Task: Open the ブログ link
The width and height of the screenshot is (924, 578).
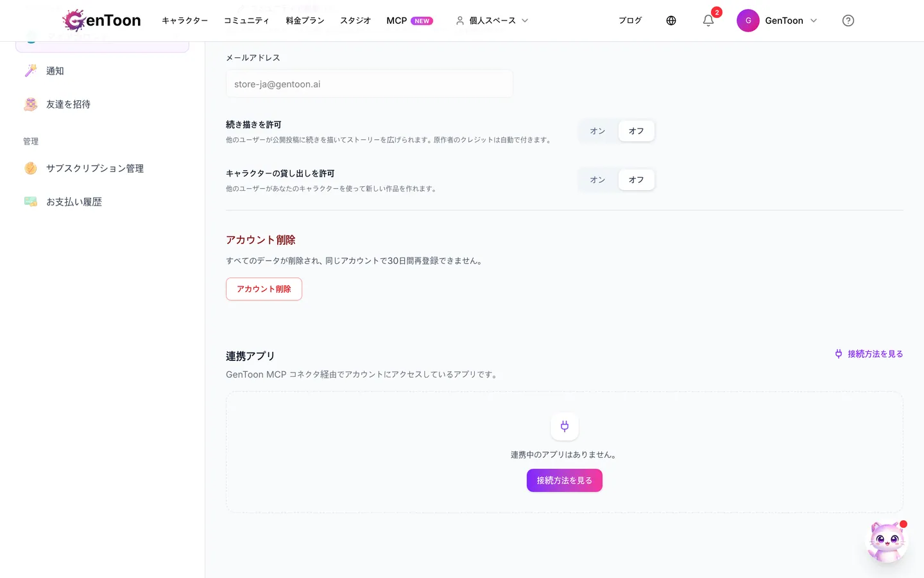Action: coord(630,21)
